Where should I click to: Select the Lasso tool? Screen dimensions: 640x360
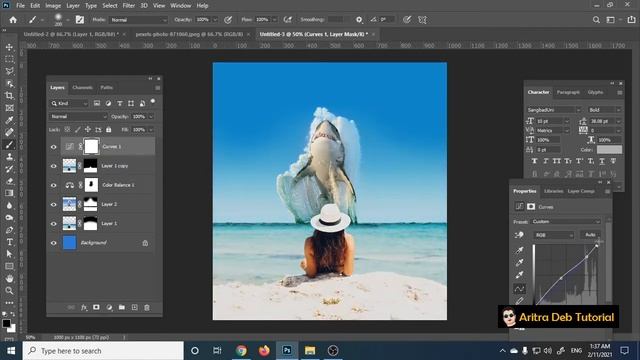pos(9,71)
